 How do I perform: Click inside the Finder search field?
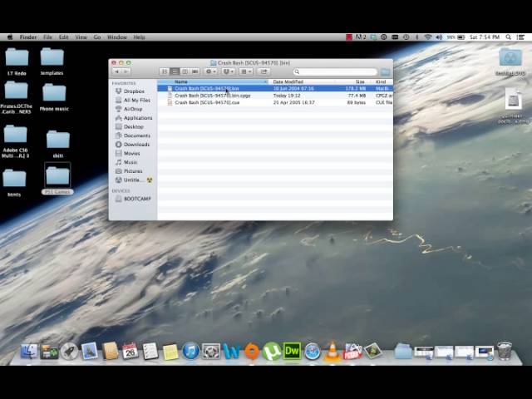335,72
